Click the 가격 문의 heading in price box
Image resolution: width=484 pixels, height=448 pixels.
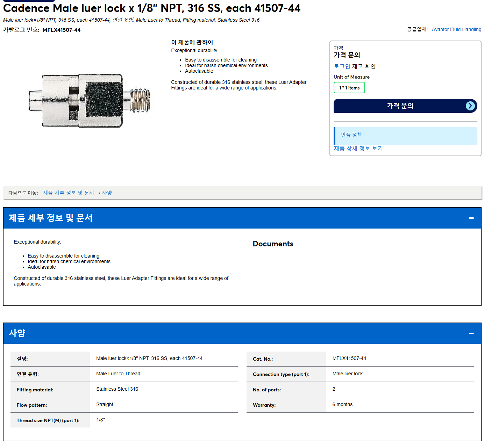tap(347, 55)
